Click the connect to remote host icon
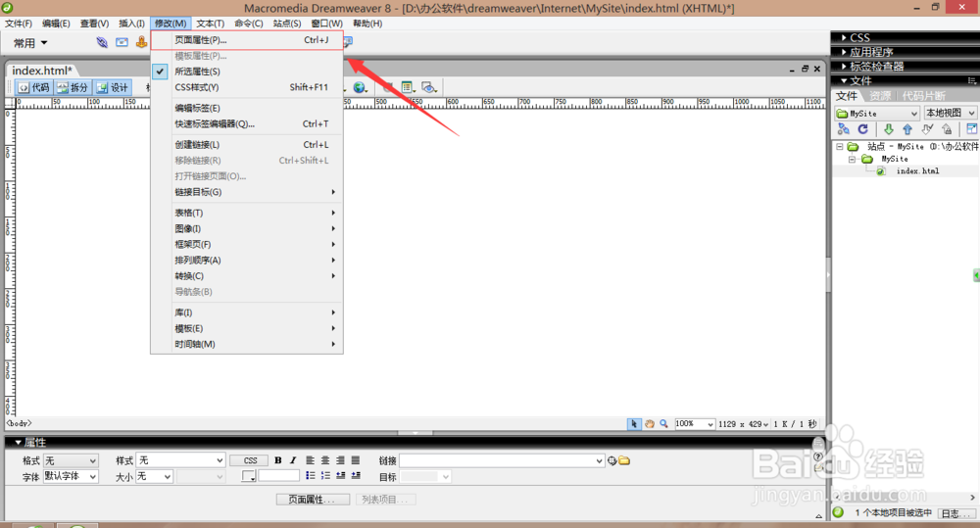Screen dimensions: 980x528 coord(843,129)
